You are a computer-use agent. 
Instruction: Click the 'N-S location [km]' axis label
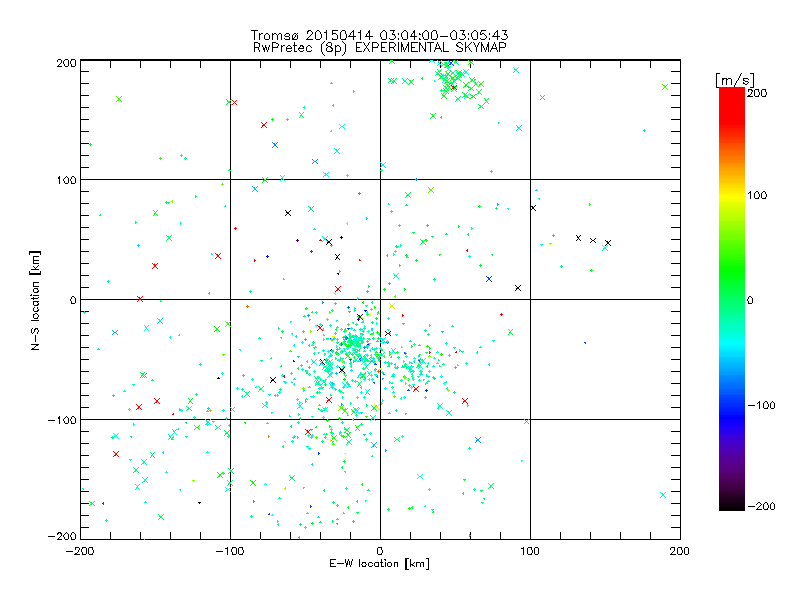(35, 300)
